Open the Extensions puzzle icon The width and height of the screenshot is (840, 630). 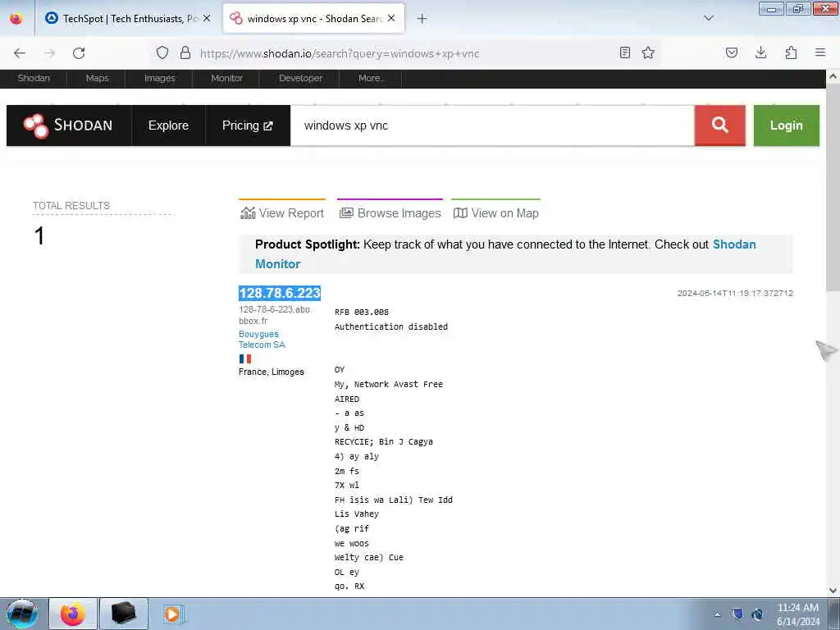(791, 52)
